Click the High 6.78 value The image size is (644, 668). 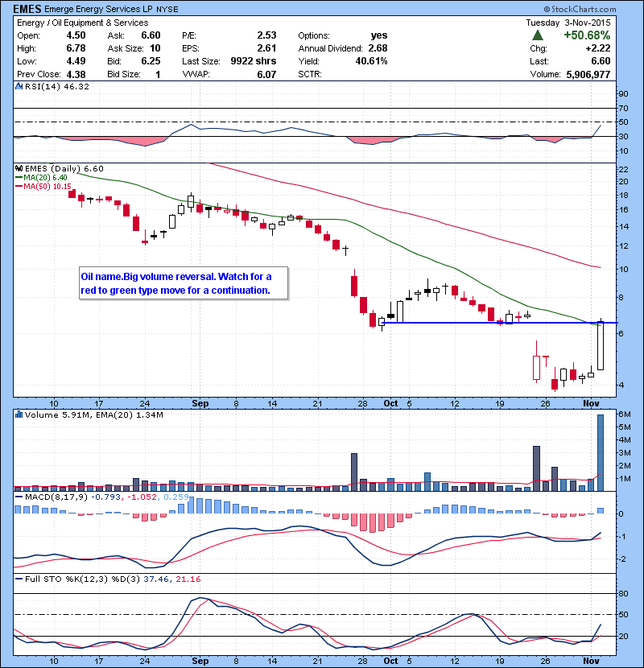pos(76,48)
